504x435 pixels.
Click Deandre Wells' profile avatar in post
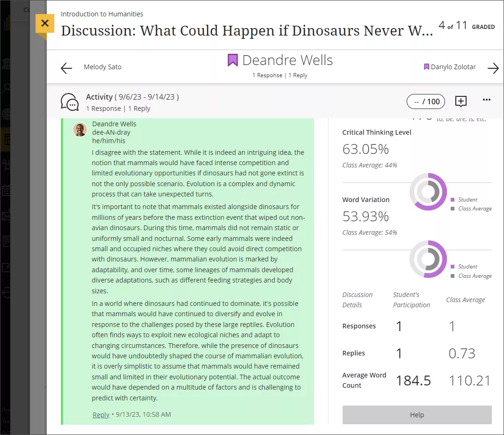point(80,130)
